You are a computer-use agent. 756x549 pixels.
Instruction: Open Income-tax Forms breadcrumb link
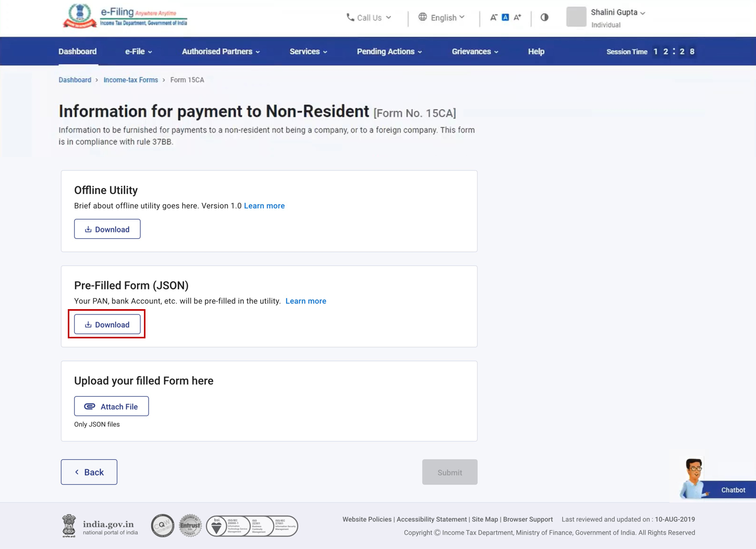[x=130, y=80]
